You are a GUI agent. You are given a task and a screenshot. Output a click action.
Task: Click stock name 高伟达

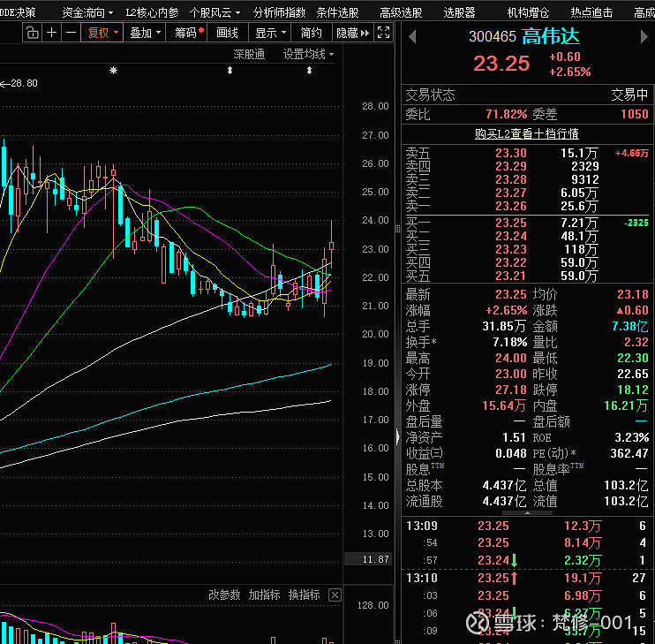pos(551,36)
